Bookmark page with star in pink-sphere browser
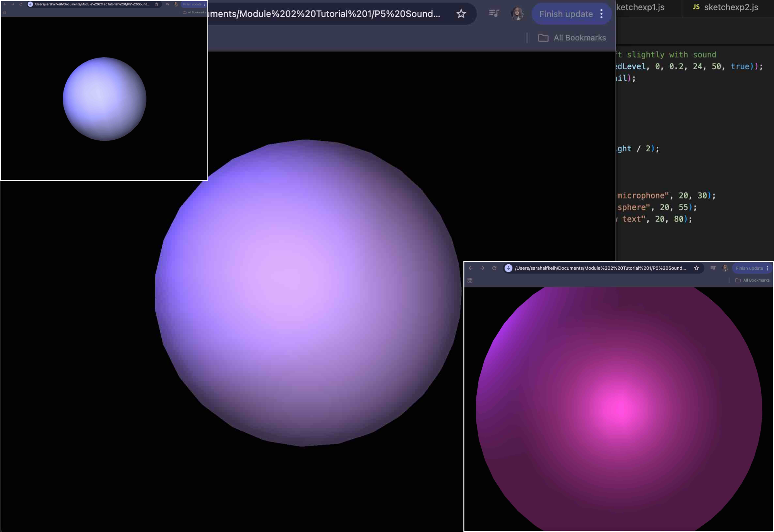Screen dimensions: 774x532 pyautogui.click(x=696, y=268)
